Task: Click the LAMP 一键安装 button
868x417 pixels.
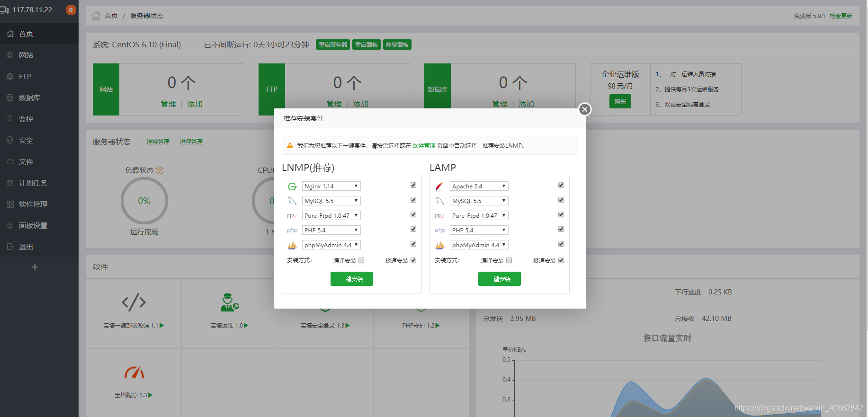Action: [500, 279]
